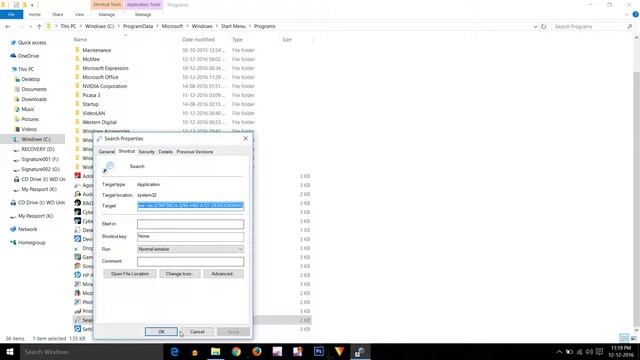Click the Open File Location button
The height and width of the screenshot is (360, 640).
pos(130,274)
